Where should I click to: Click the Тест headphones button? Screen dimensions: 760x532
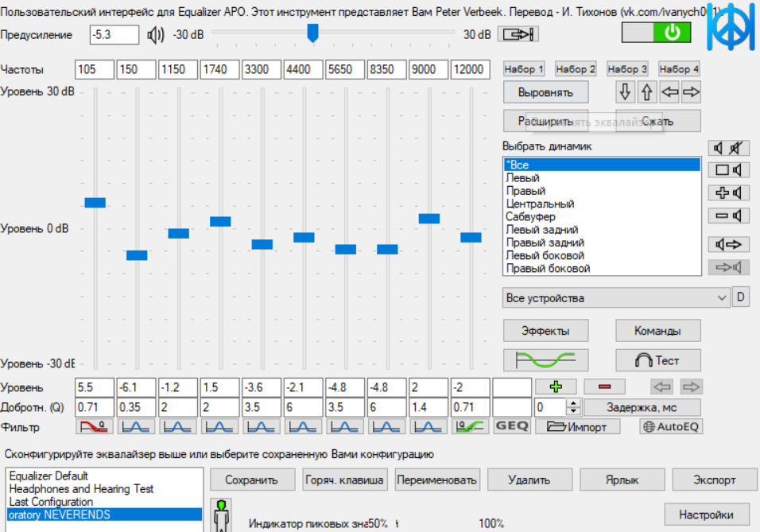(x=657, y=360)
